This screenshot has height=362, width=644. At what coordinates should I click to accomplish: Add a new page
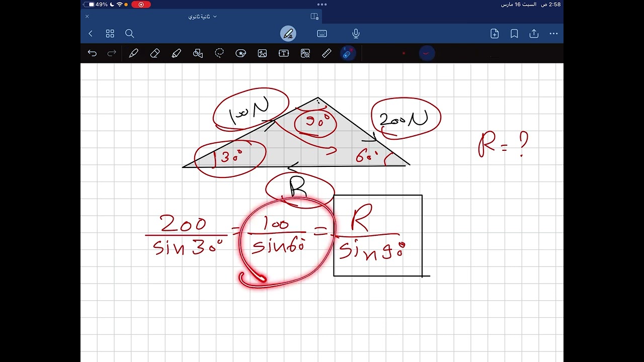click(495, 34)
